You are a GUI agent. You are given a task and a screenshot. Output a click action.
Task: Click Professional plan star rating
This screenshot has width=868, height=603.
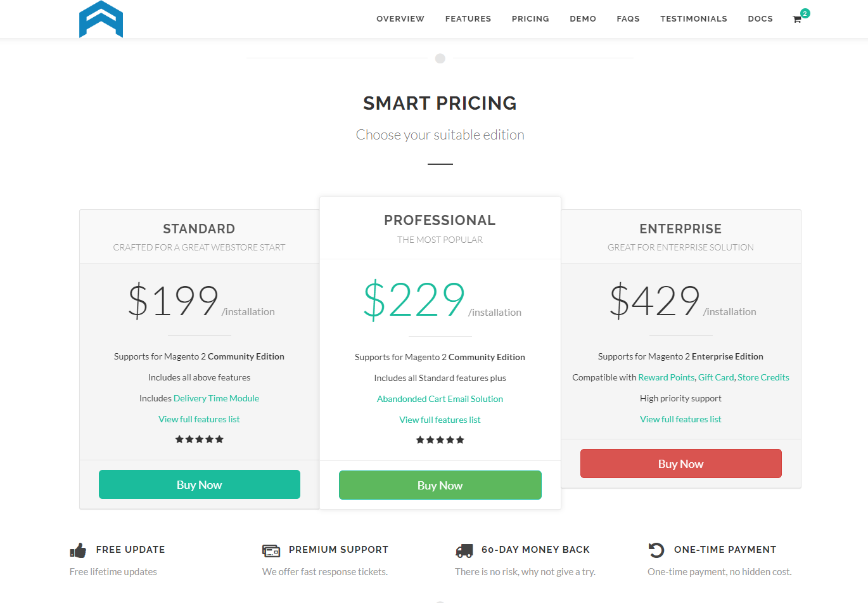[x=440, y=440]
